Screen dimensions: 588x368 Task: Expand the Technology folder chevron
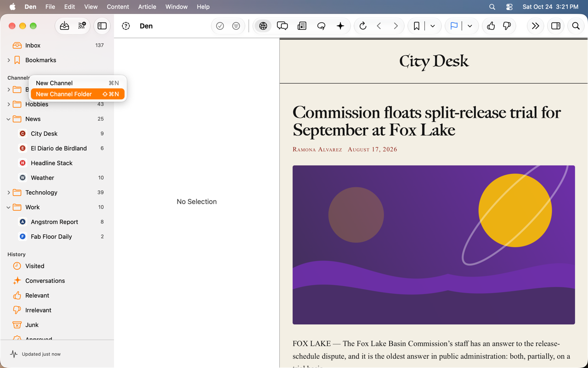(x=9, y=193)
